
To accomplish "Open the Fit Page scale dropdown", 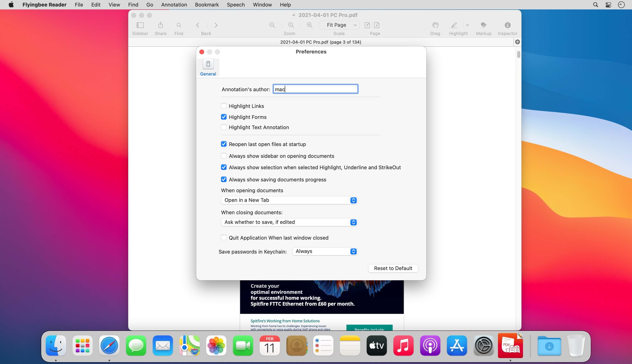I will tap(339, 25).
